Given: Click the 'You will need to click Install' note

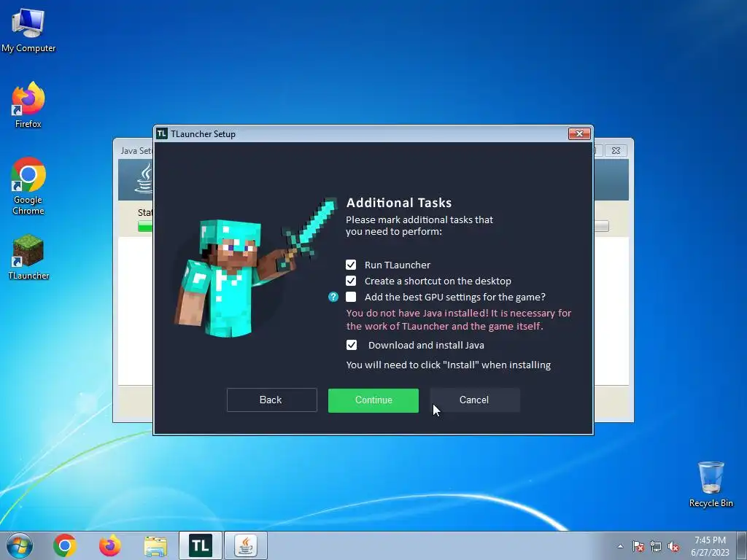Looking at the screenshot, I should tap(449, 365).
